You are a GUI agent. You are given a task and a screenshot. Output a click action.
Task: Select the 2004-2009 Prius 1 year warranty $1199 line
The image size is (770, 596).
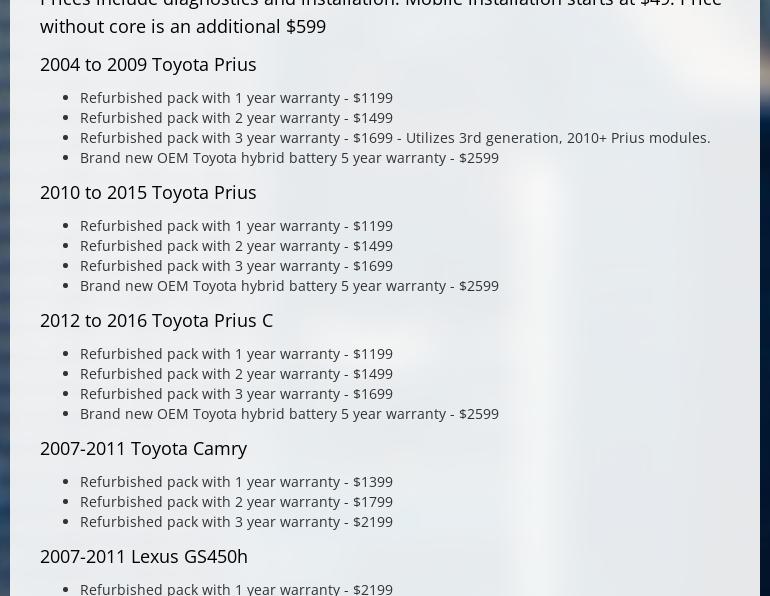pos(236,98)
